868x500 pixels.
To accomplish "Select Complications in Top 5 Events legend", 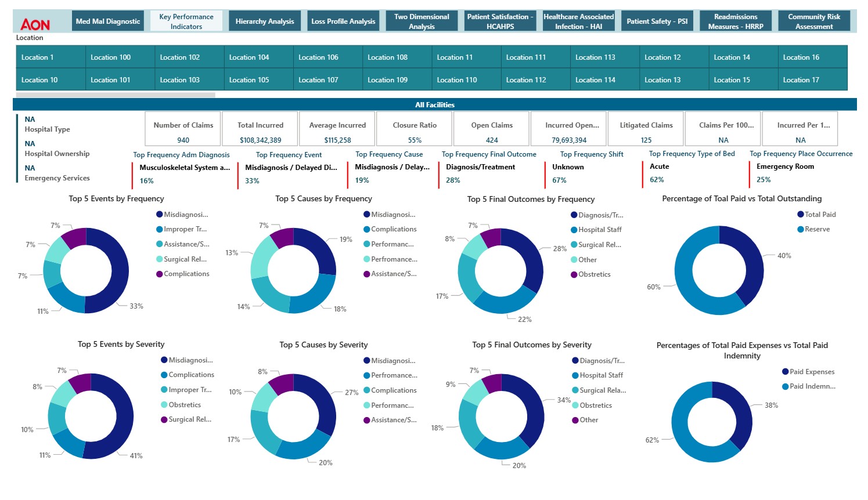I will tap(188, 274).
